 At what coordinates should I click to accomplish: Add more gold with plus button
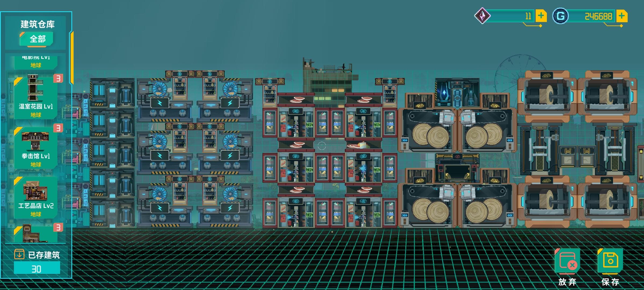pos(622,16)
